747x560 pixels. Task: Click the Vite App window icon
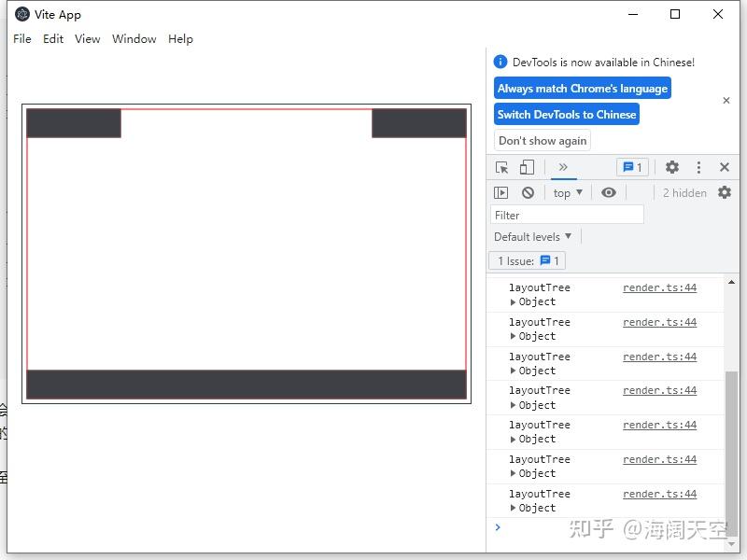[x=21, y=14]
